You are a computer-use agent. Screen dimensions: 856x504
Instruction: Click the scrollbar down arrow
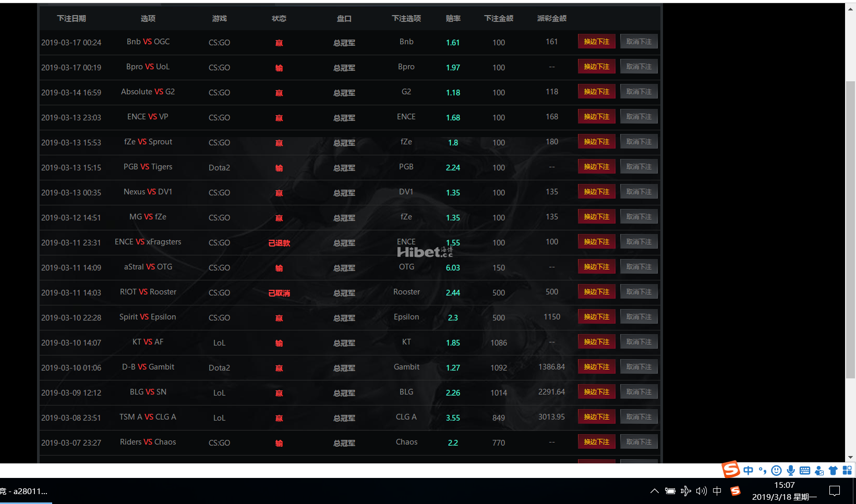851,457
